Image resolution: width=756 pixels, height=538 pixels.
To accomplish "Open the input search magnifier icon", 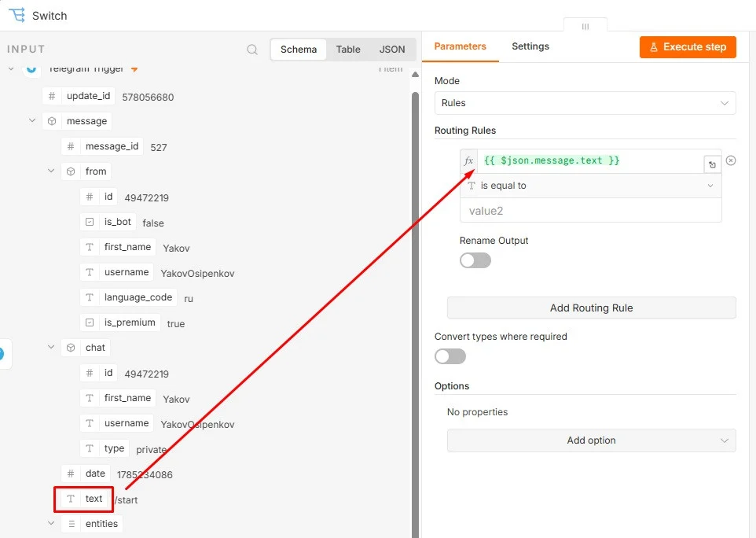I will pos(252,50).
